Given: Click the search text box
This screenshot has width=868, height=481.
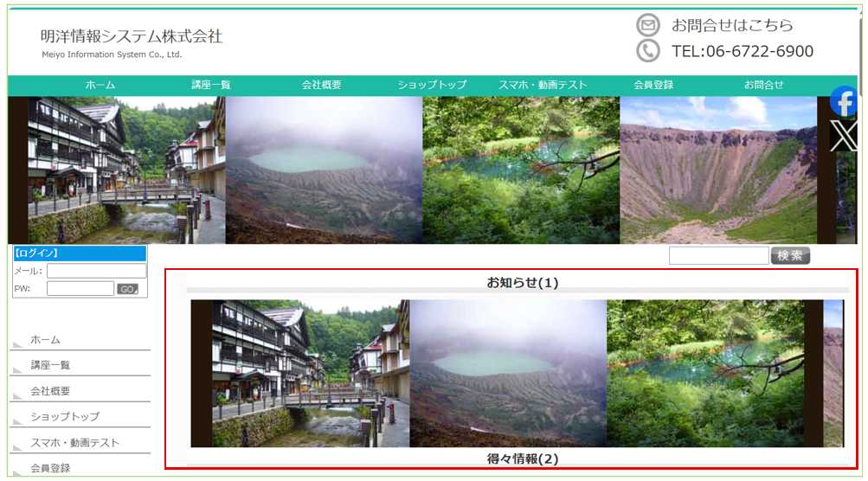Looking at the screenshot, I should pos(718,256).
